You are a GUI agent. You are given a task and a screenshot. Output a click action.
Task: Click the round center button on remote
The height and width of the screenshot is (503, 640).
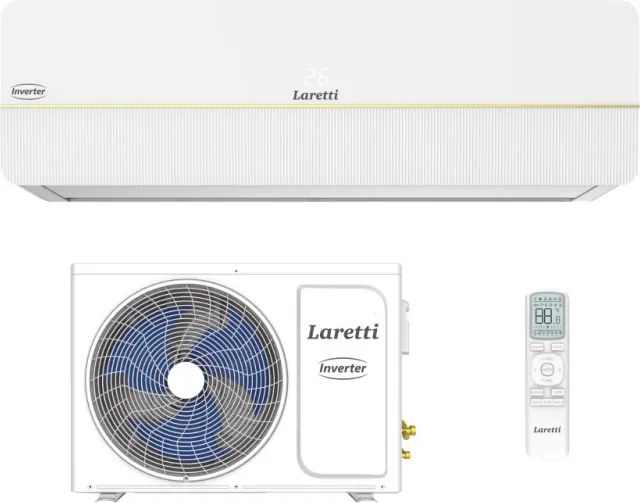click(x=547, y=370)
